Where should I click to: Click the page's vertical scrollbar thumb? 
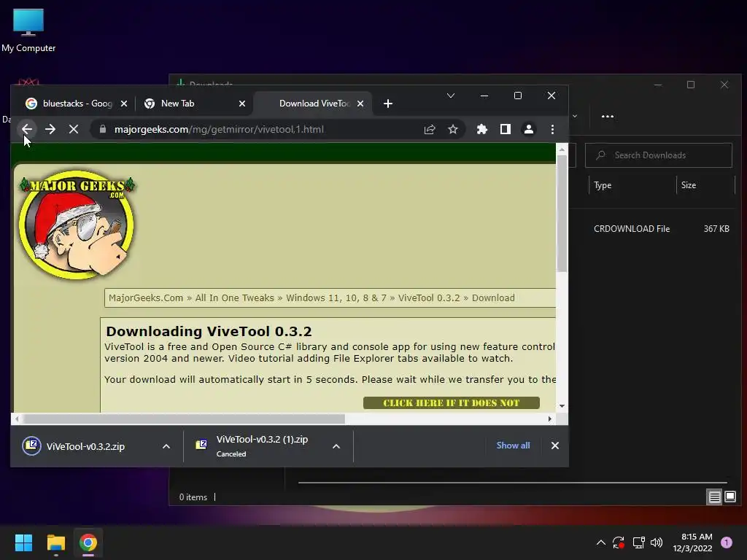click(562, 213)
